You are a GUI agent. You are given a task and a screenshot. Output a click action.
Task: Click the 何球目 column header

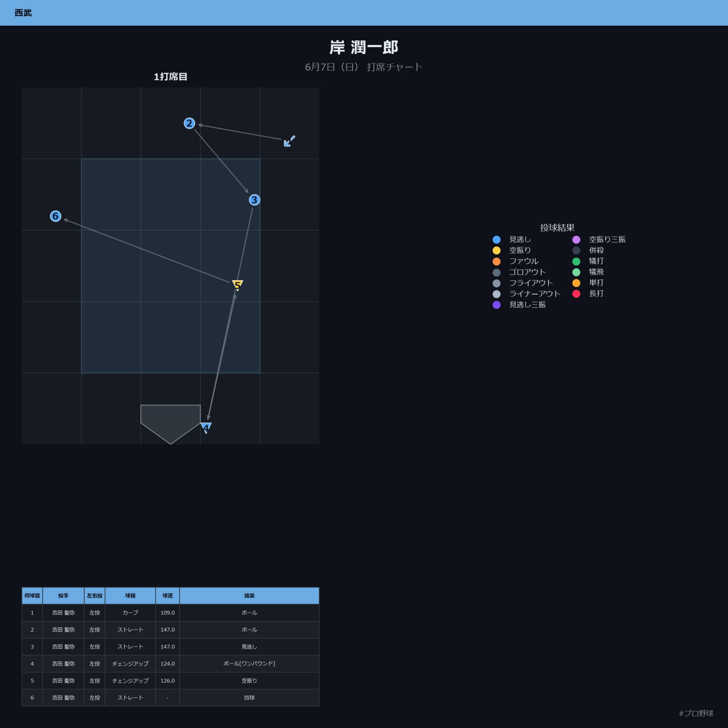[32, 596]
